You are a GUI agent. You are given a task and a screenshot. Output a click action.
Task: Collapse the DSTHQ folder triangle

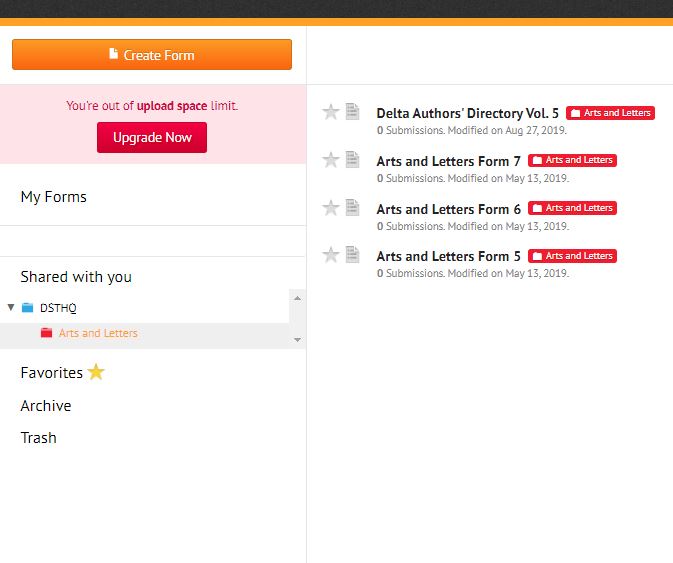tap(11, 307)
